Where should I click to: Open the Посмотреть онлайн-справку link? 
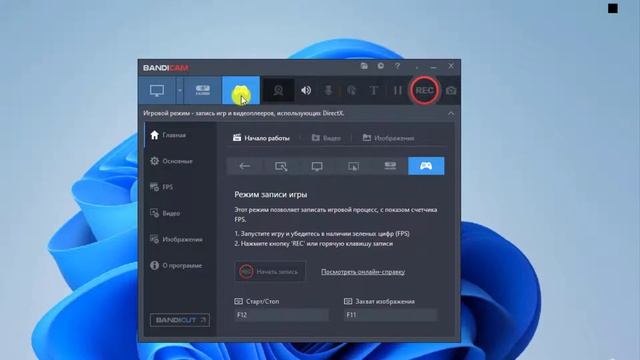click(363, 272)
